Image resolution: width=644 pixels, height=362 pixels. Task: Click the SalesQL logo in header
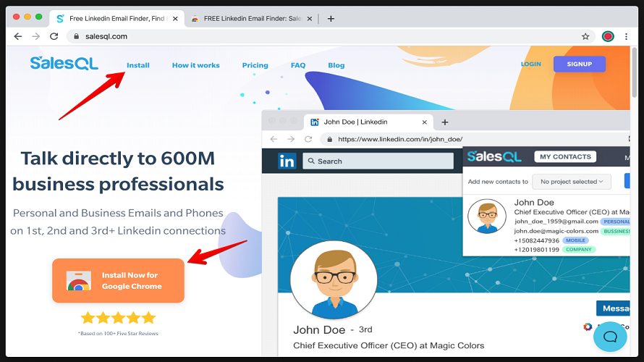(64, 63)
